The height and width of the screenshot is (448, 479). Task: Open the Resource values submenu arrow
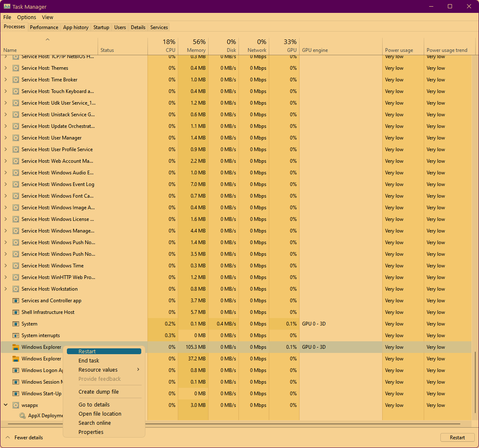138,370
